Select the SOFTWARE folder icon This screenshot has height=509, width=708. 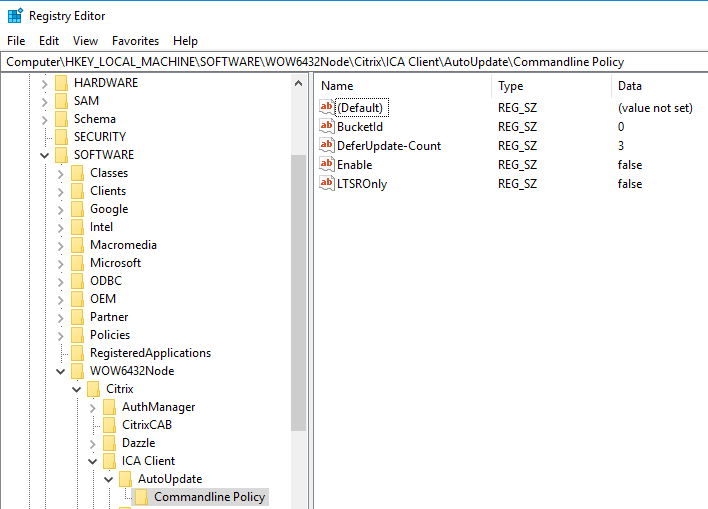point(61,155)
